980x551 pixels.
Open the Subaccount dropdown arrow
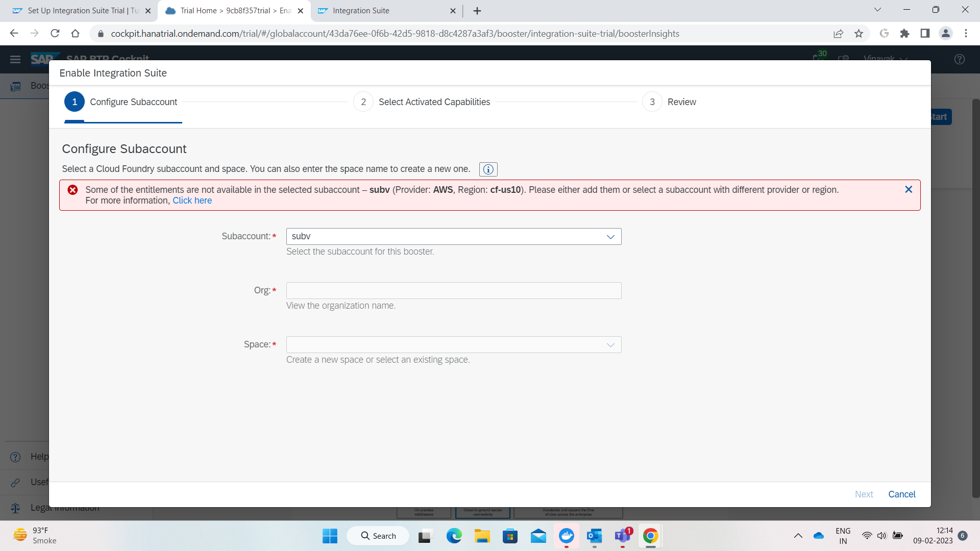tap(610, 237)
